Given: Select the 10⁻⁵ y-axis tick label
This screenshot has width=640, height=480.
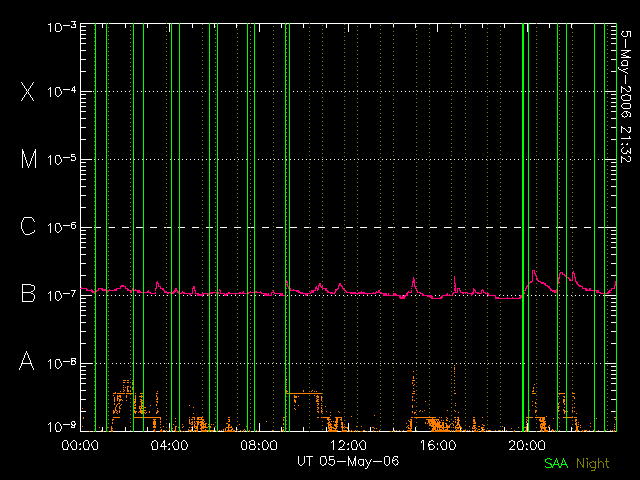Looking at the screenshot, I should tap(62, 159).
